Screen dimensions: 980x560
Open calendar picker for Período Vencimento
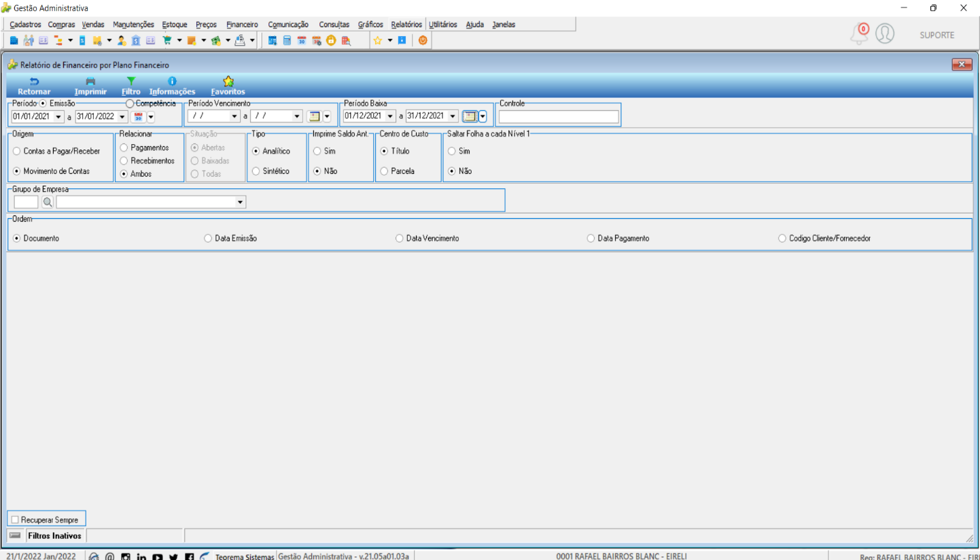pyautogui.click(x=313, y=116)
